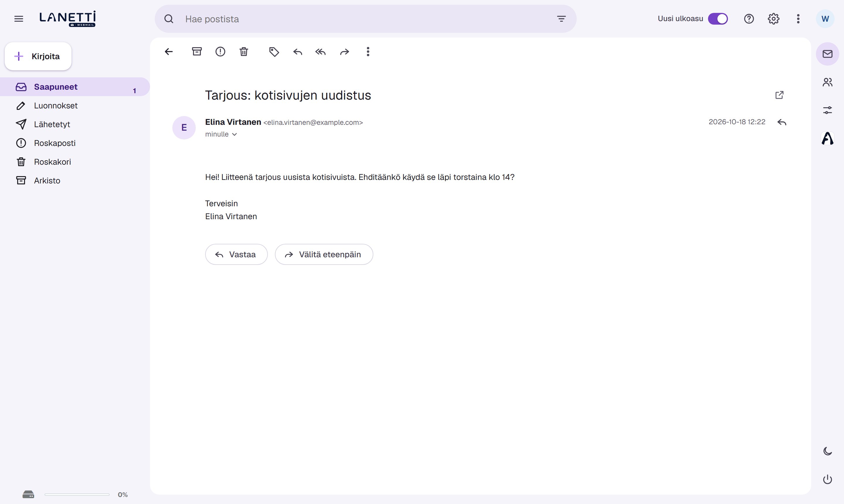844x504 pixels.
Task: Click the storage drive icon
Action: pyautogui.click(x=28, y=495)
